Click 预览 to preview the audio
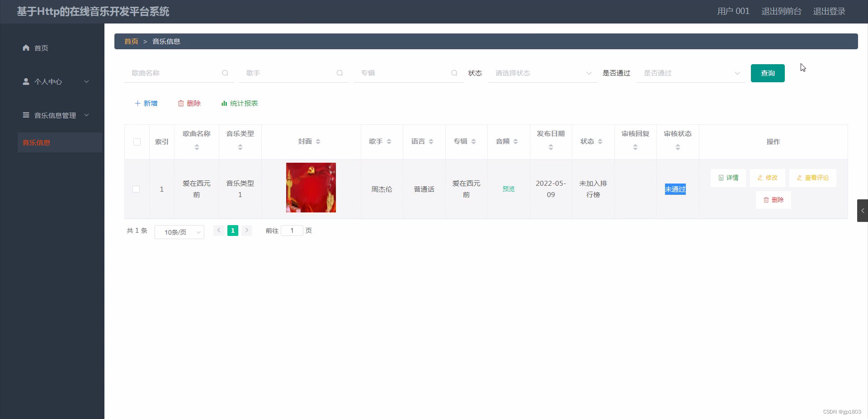 coord(509,189)
